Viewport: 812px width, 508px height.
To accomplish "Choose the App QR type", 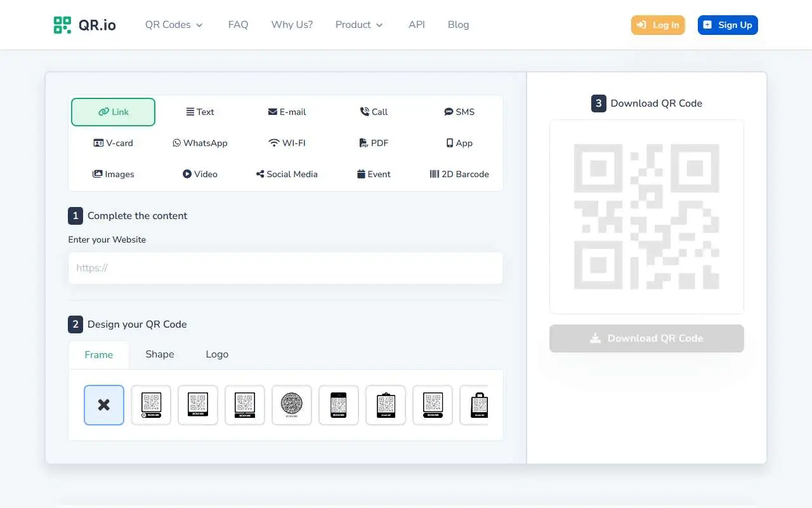I will click(x=459, y=143).
